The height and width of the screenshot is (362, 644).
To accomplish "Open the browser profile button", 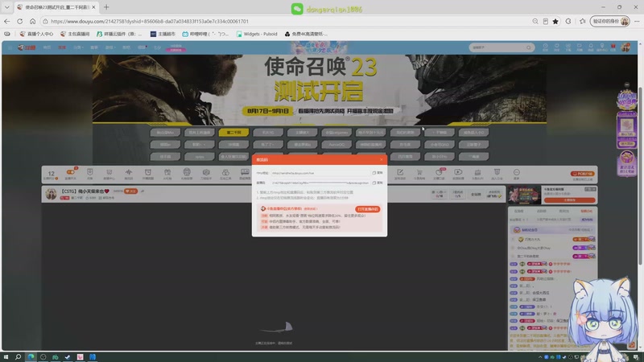I will pyautogui.click(x=610, y=22).
